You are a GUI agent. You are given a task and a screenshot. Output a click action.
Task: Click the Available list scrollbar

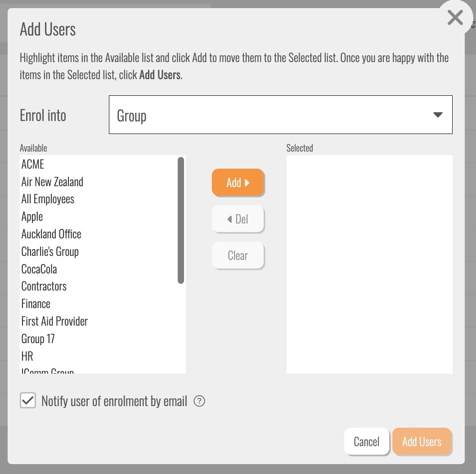pos(181,220)
